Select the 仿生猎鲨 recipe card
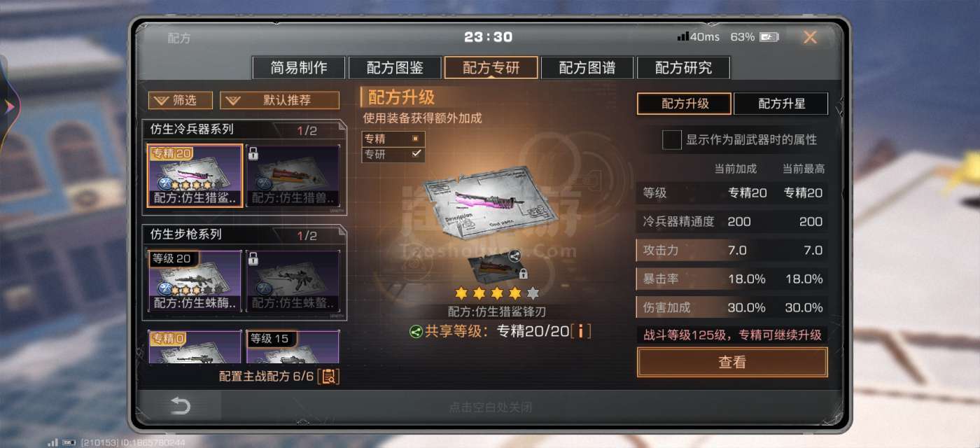This screenshot has height=448, width=980. pyautogui.click(x=195, y=176)
